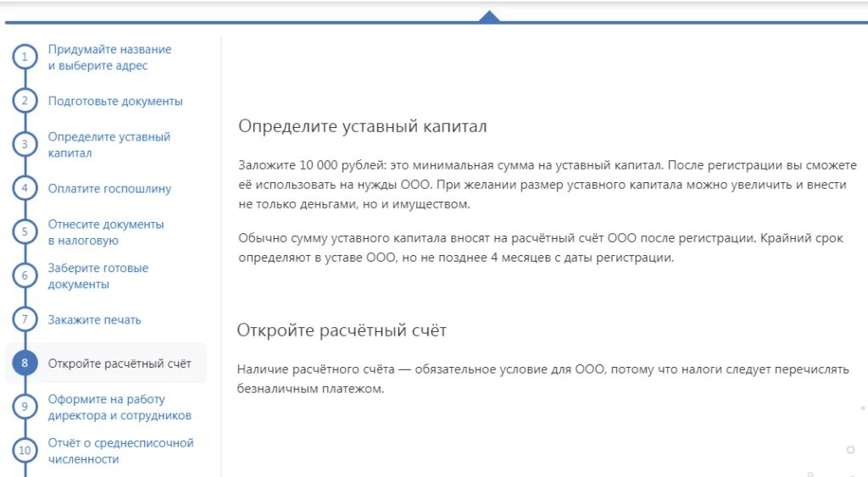Select active 'Откройте расчётный счёт' sidebar item

[106, 363]
